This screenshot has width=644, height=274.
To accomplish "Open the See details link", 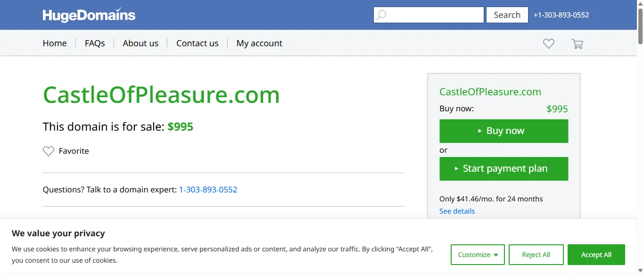I will (457, 211).
